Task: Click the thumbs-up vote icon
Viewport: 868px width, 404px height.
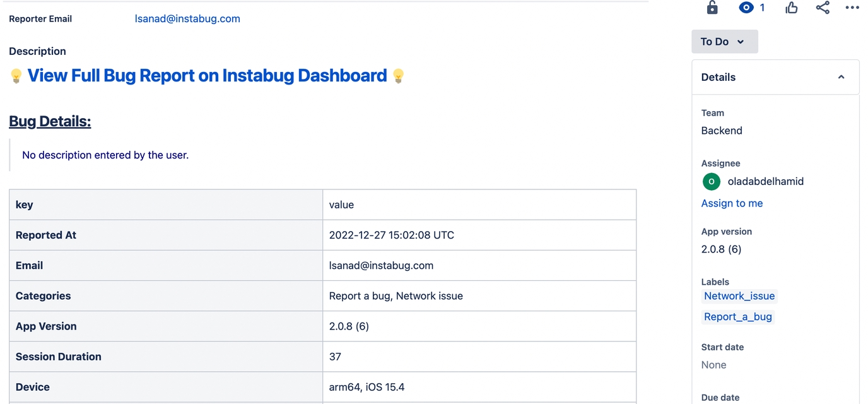Action: [792, 8]
